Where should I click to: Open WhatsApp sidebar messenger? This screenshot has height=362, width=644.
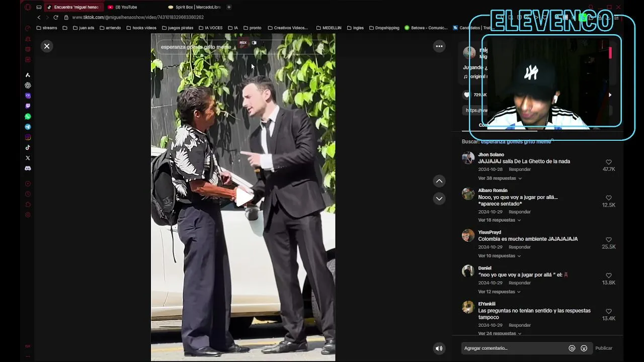[x=28, y=116]
